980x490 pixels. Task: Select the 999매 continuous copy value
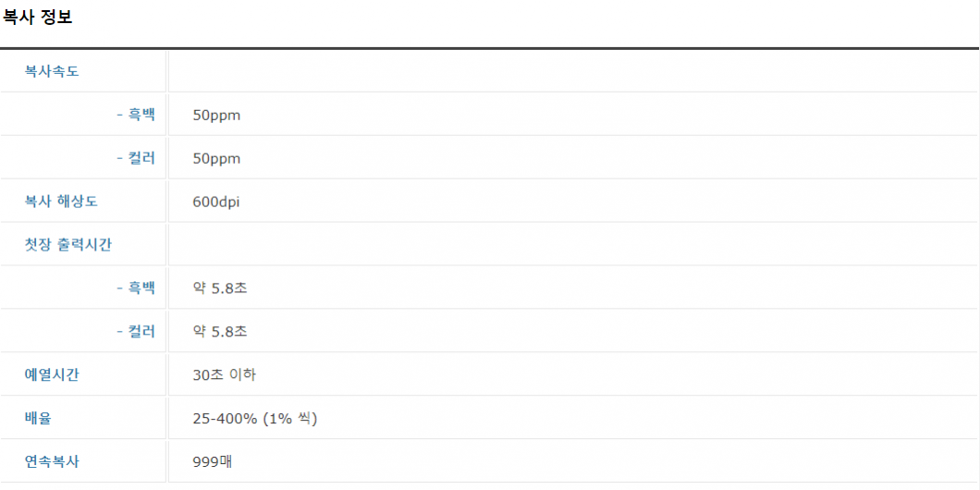(x=214, y=462)
